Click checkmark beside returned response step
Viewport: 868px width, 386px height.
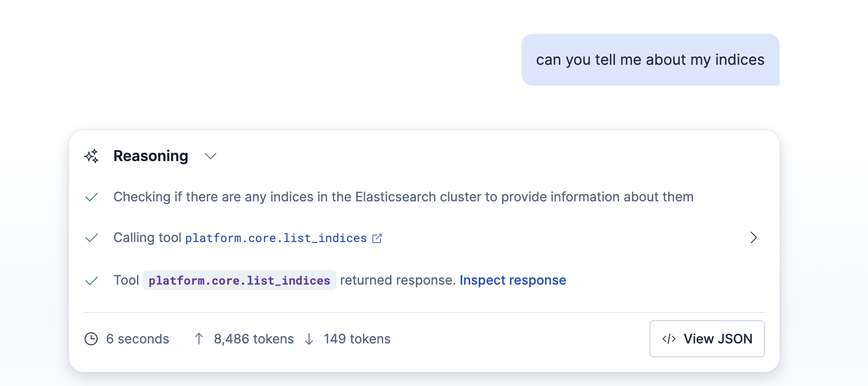(x=92, y=280)
